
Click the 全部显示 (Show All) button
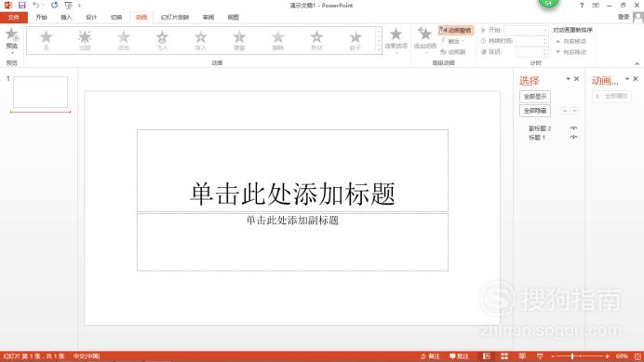(x=535, y=97)
